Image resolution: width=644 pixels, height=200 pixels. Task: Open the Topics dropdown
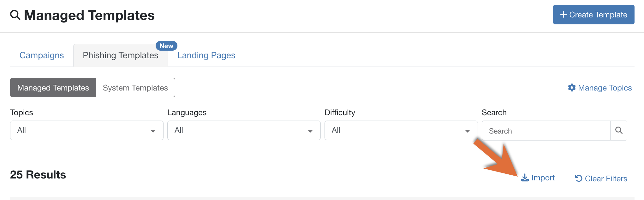coord(87,130)
